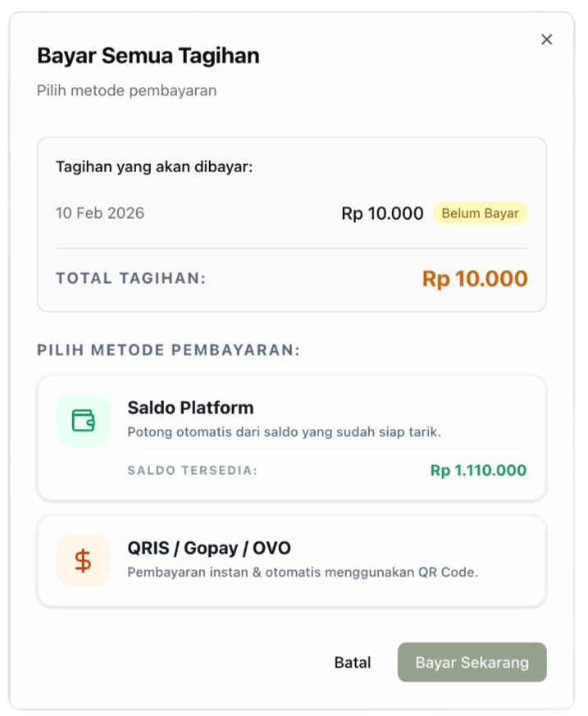This screenshot has height=716, width=588.
Task: Click the Bayar Semua Tagihan heading
Action: click(x=148, y=56)
